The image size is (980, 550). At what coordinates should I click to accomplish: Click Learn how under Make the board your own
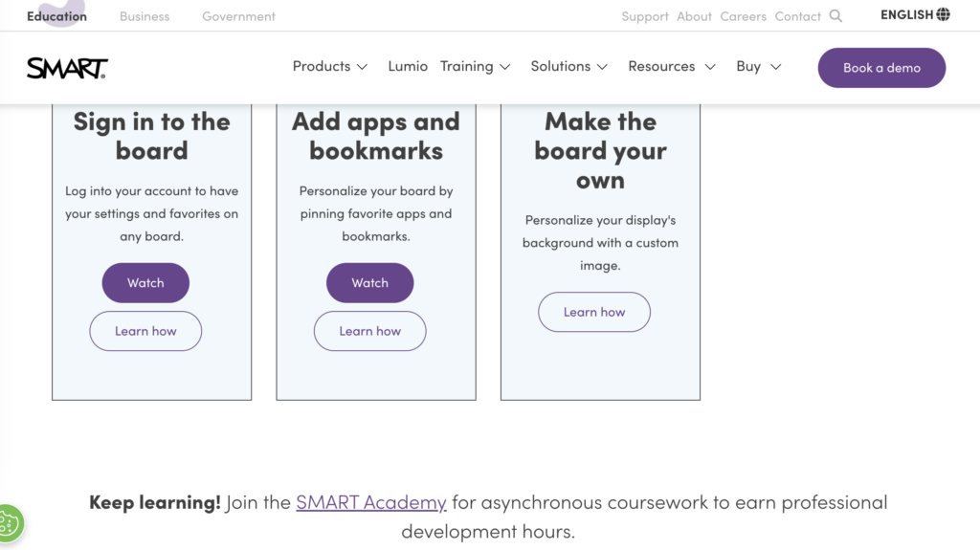pos(594,312)
